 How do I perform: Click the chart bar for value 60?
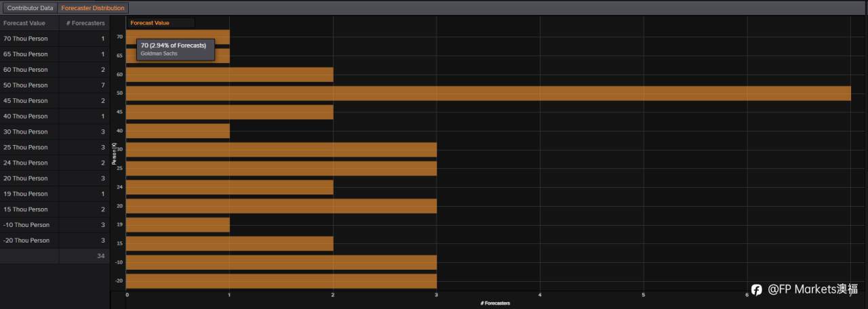(230, 75)
